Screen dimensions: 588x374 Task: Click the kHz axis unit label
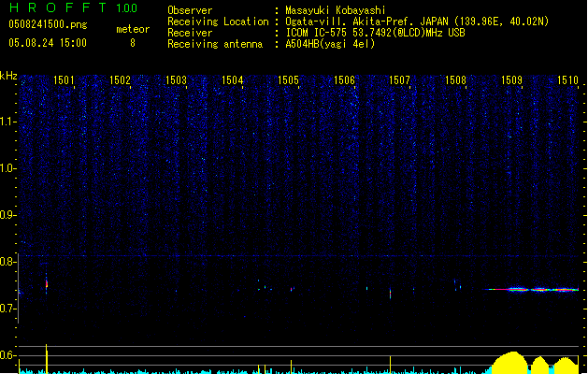coord(8,76)
